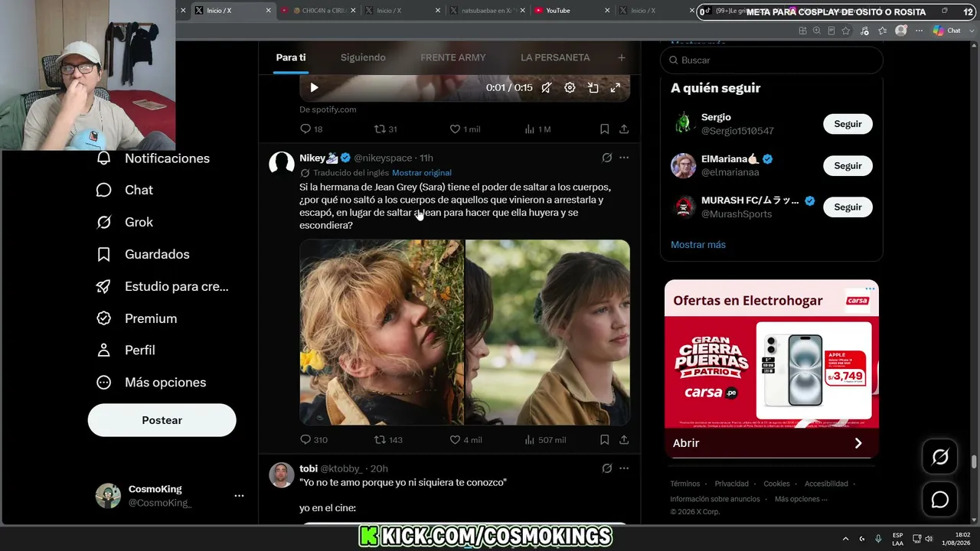Open the De spotify.com source link
The image size is (980, 551).
pyautogui.click(x=328, y=109)
